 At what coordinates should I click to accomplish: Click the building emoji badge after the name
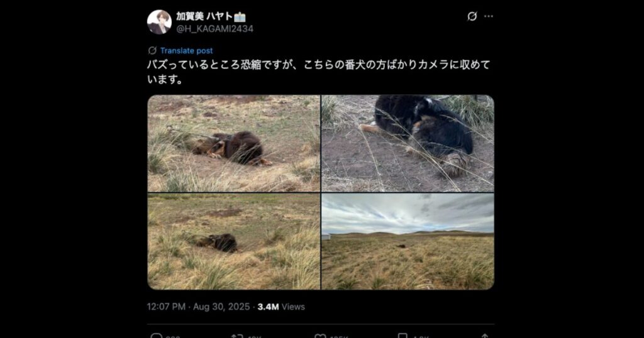coord(240,17)
